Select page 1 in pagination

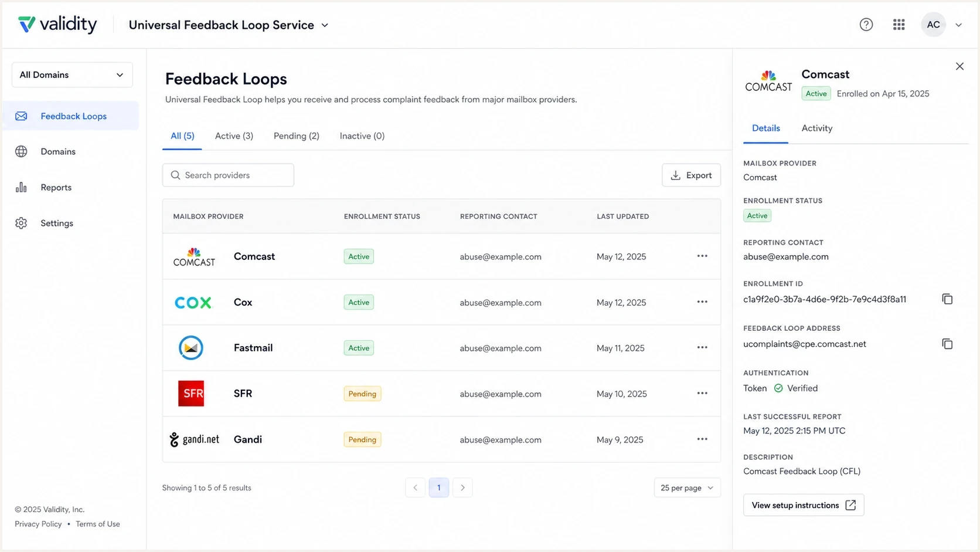(439, 487)
